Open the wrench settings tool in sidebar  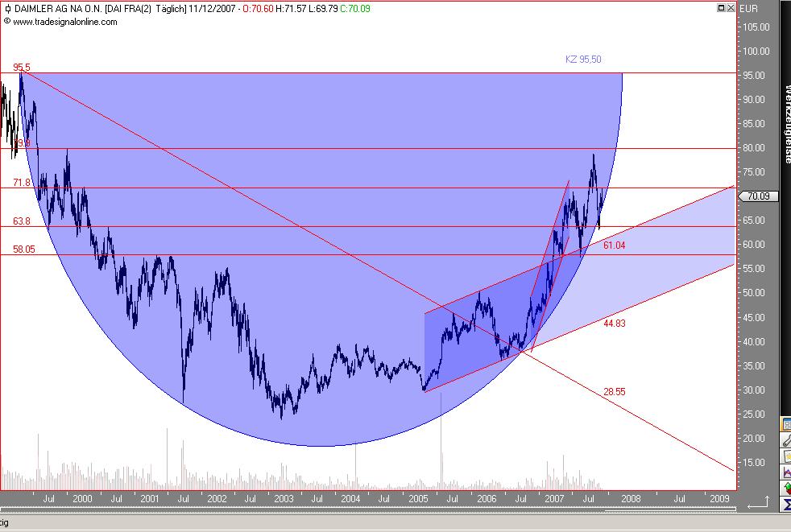click(x=786, y=440)
